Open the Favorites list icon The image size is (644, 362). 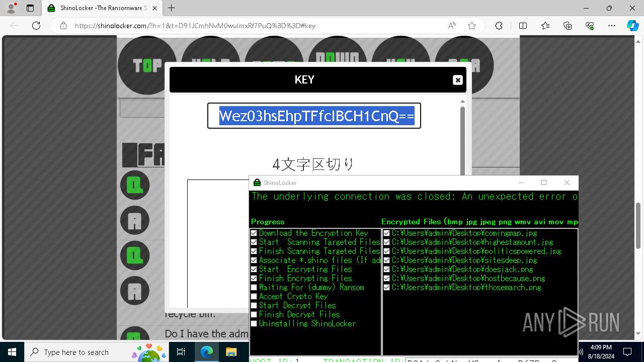(x=545, y=26)
